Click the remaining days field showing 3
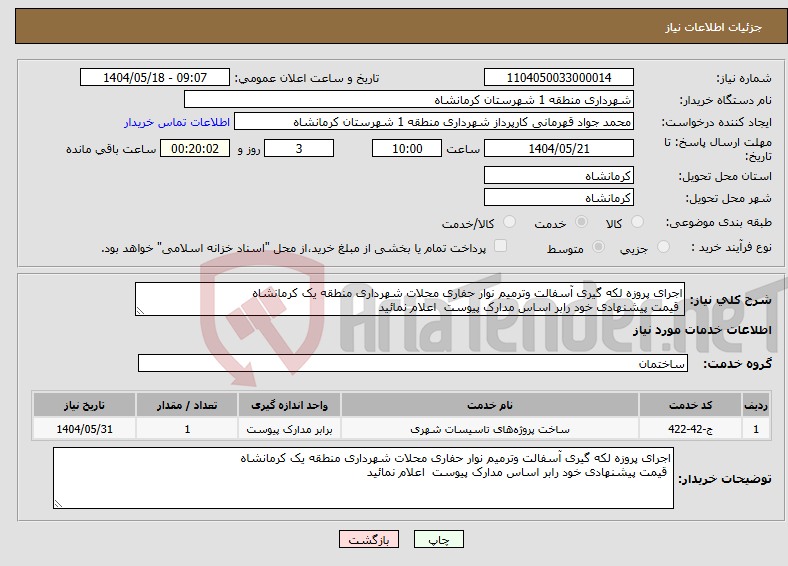 click(x=299, y=148)
